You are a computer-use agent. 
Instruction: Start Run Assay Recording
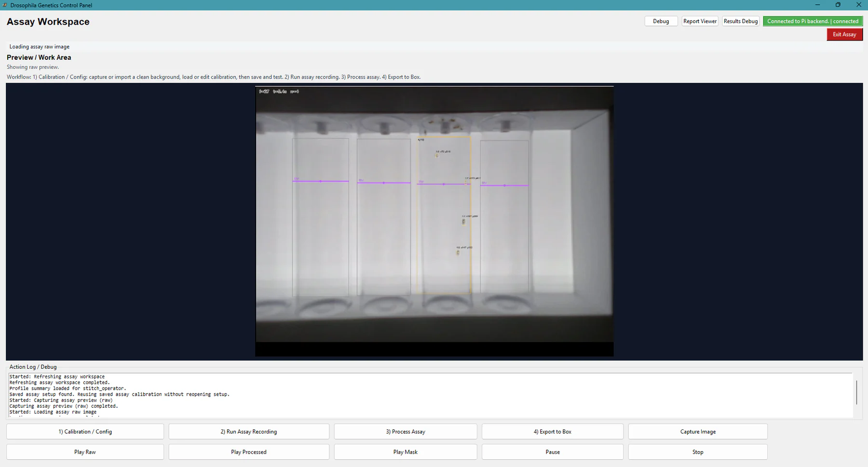249,431
